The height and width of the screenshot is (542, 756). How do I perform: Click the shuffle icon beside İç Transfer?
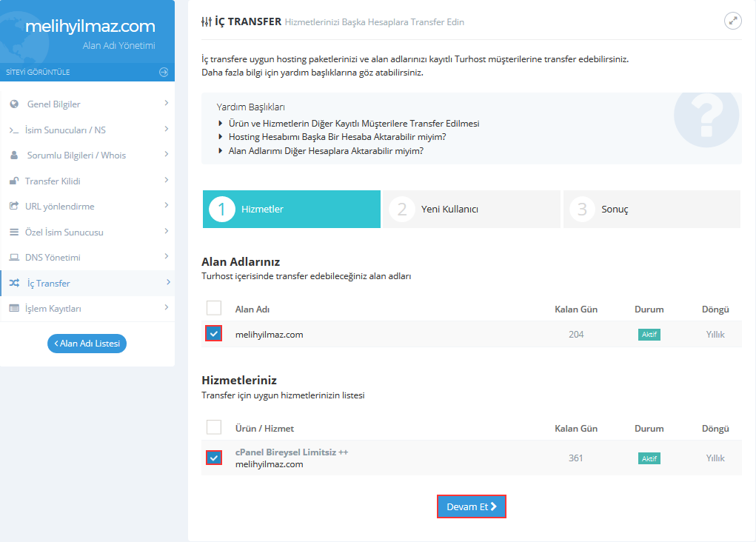pyautogui.click(x=14, y=283)
